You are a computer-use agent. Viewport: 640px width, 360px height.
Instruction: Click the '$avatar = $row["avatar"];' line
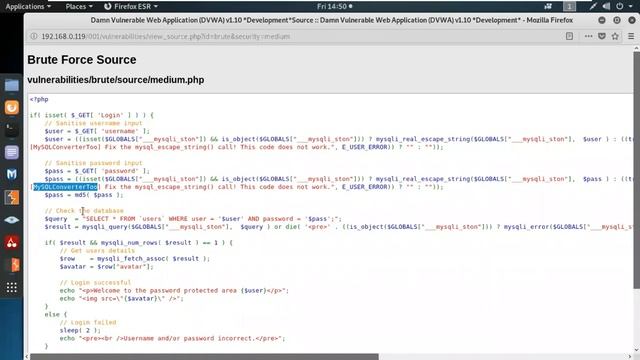point(107,267)
